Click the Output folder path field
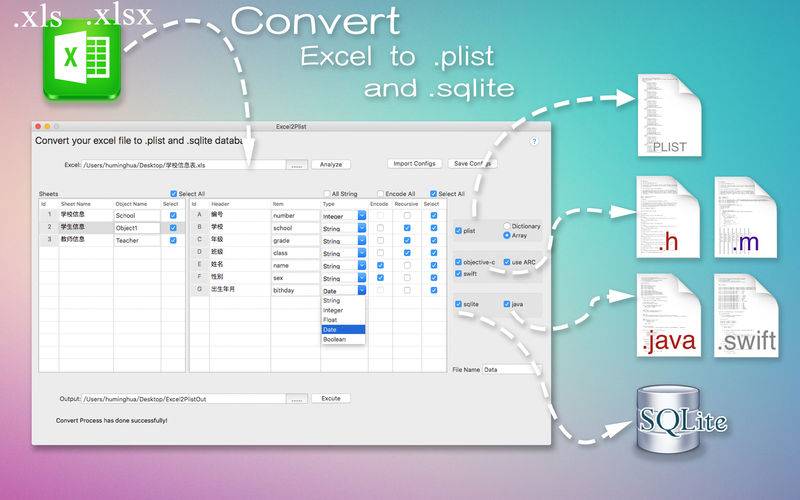This screenshot has width=800, height=500. click(x=184, y=399)
